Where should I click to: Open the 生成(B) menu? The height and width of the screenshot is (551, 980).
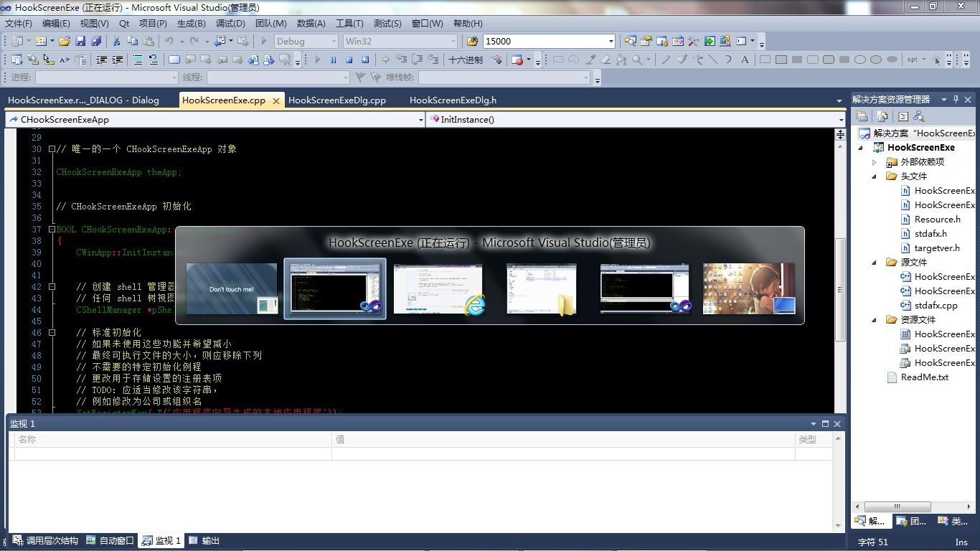[x=192, y=24]
